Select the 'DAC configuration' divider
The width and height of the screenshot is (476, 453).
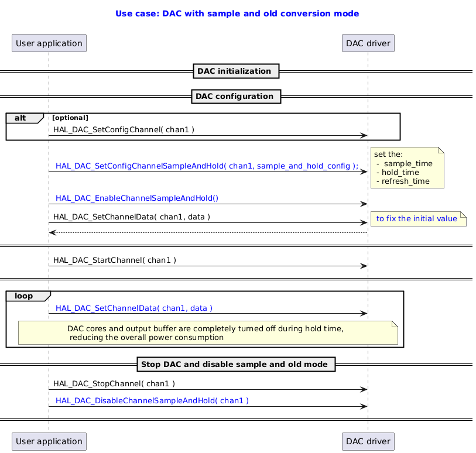click(x=236, y=96)
